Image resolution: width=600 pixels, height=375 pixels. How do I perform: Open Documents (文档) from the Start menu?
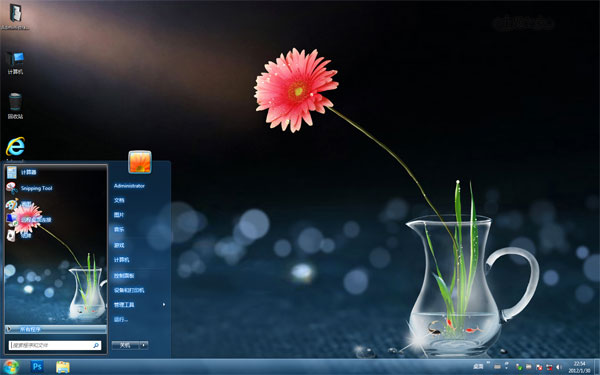[x=119, y=200]
